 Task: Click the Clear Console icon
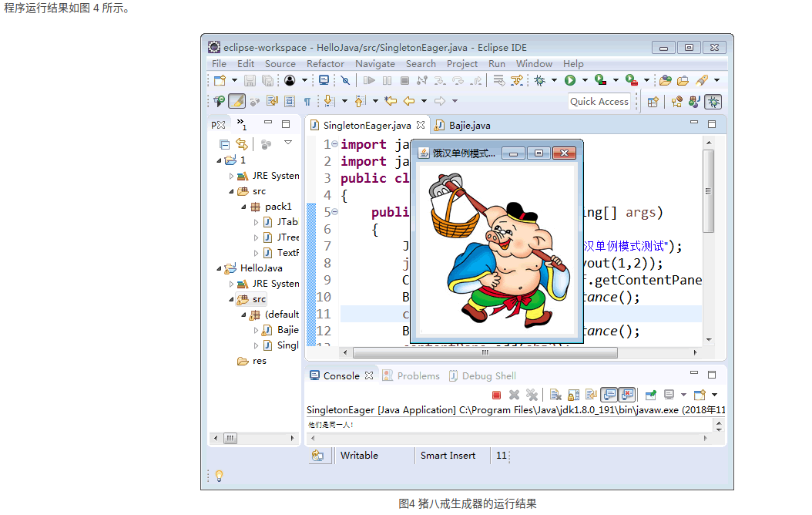[x=555, y=396]
